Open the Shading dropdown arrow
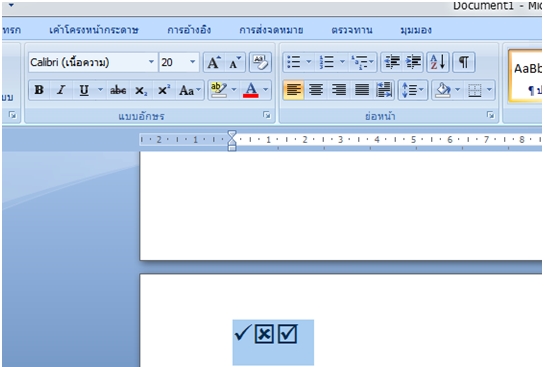Screen dimensions: 546x367 (x=458, y=90)
